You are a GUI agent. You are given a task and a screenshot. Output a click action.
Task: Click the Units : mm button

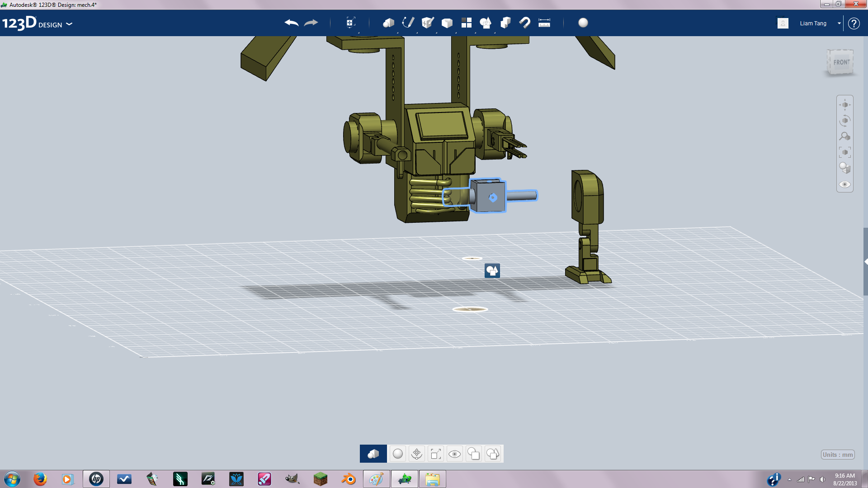838,455
